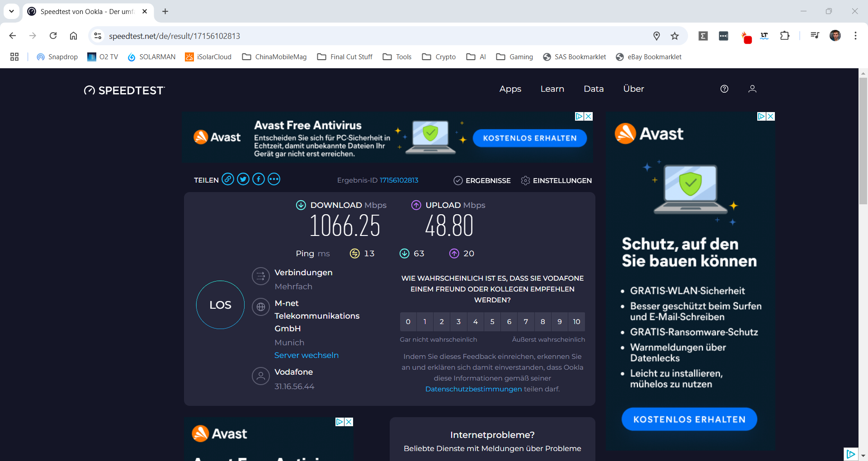Click the browser back arrow
Viewport: 868px width, 461px height.
click(13, 36)
